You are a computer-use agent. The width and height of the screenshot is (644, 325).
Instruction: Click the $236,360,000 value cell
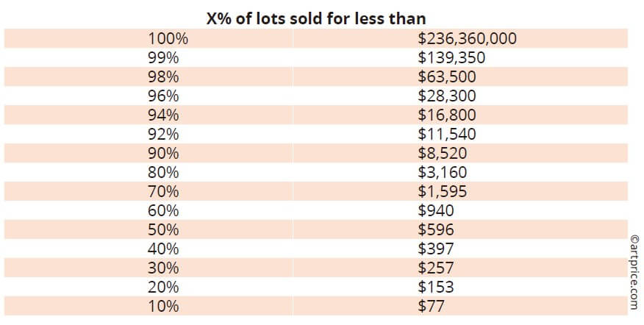coord(467,37)
